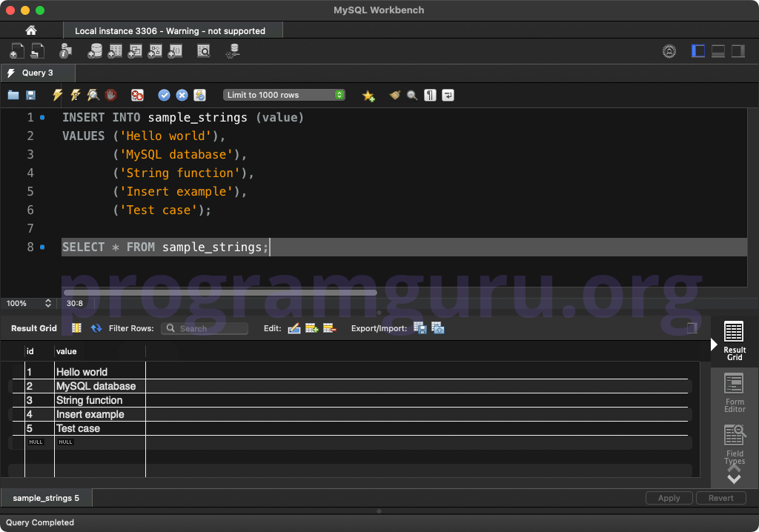Change the 100% zoom stepper
Viewport: 759px width, 532px height.
[x=48, y=303]
